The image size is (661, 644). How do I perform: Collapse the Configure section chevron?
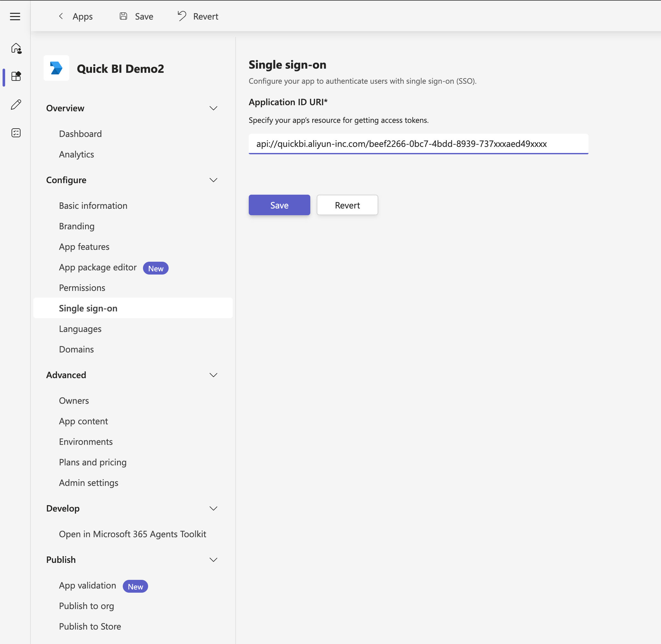tap(213, 180)
